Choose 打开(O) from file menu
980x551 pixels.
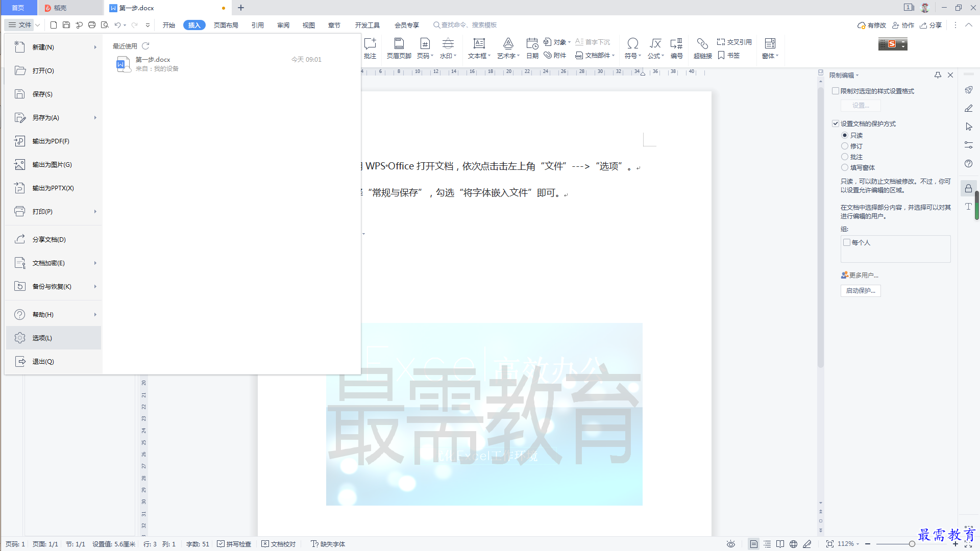pos(54,70)
